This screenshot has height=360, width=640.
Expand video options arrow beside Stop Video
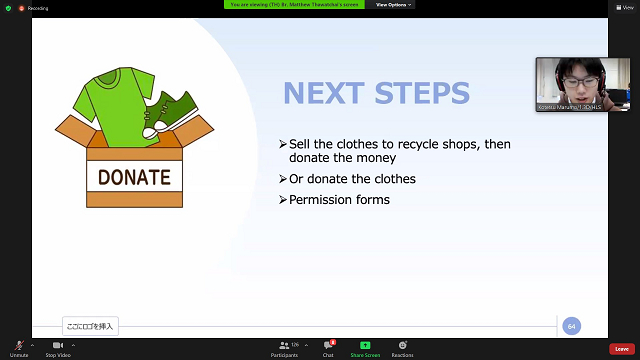point(73,345)
